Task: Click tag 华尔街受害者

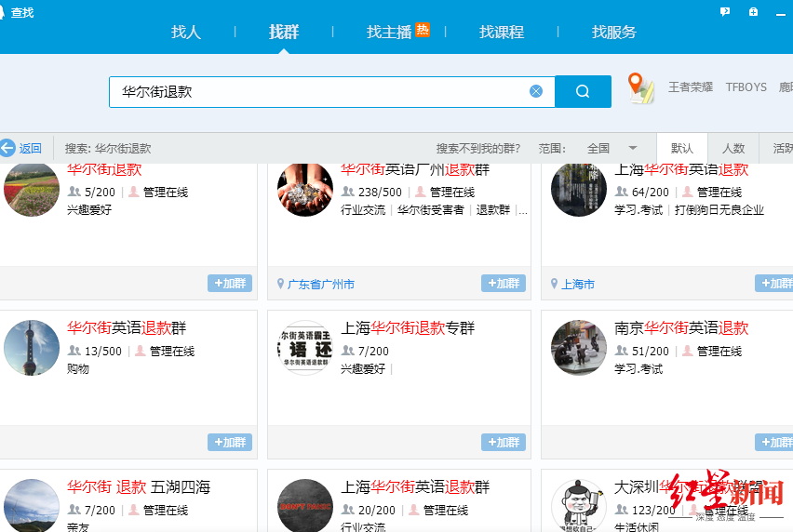Action: (x=430, y=209)
